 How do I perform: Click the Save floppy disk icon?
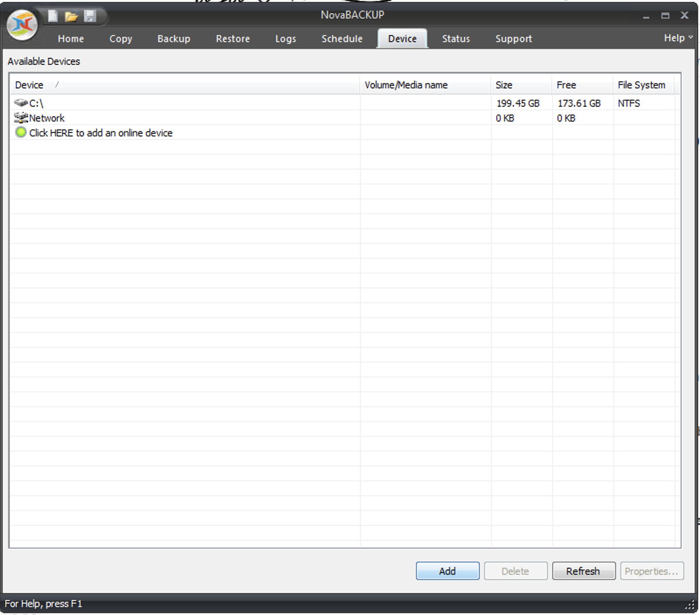(x=90, y=16)
